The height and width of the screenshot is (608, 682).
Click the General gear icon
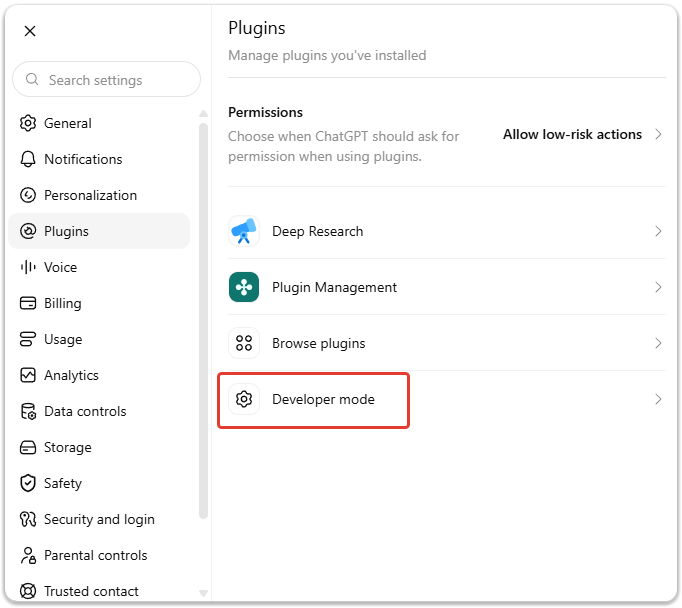pyautogui.click(x=28, y=123)
